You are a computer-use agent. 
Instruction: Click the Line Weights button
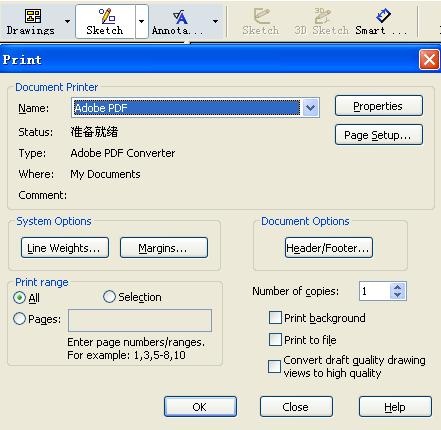(x=65, y=248)
